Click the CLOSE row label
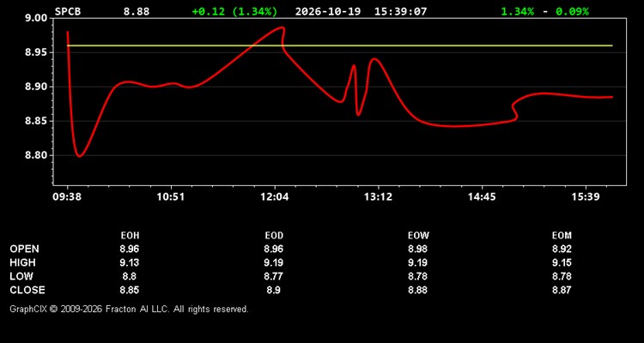This screenshot has height=343, width=644. (27, 290)
